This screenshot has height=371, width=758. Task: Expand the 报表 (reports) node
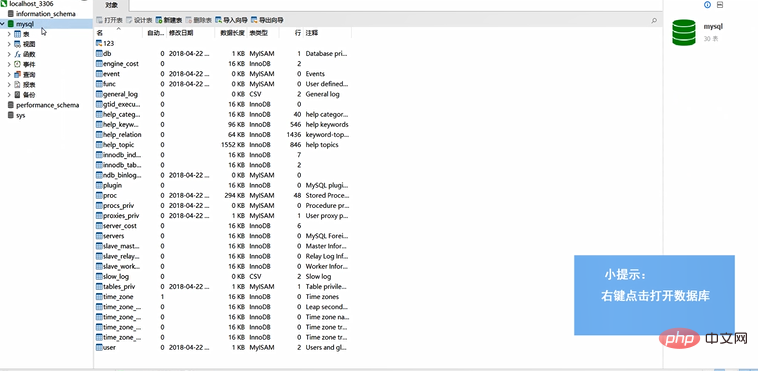click(9, 85)
